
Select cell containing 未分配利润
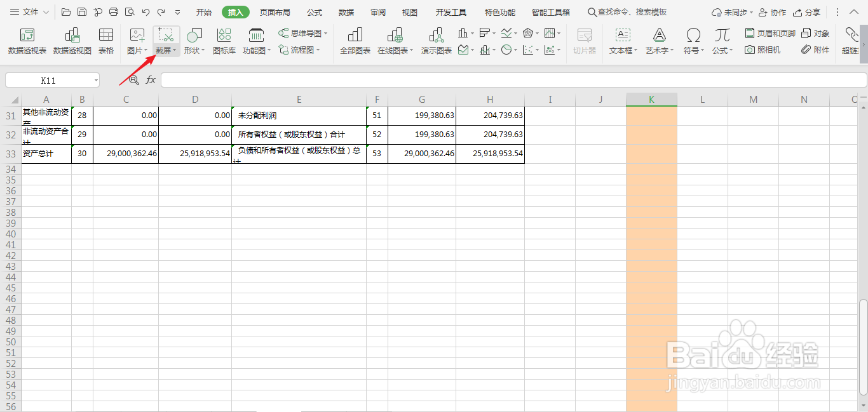(x=299, y=116)
